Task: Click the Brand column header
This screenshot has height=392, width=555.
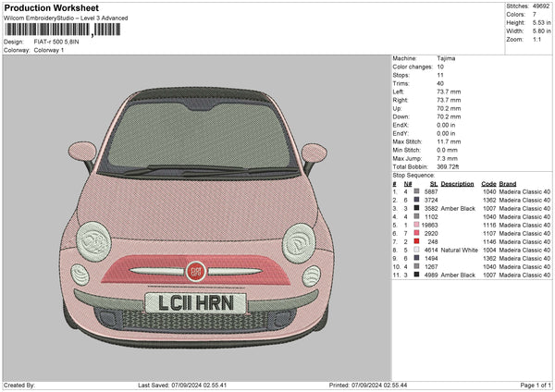Action: point(508,183)
